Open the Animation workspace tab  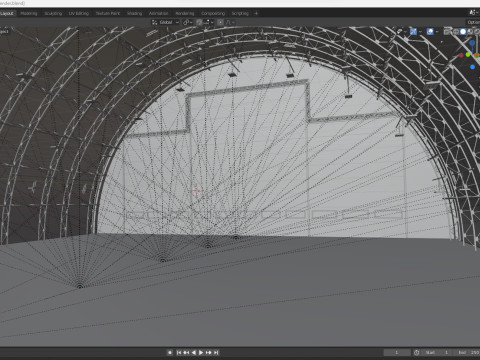pyautogui.click(x=158, y=13)
